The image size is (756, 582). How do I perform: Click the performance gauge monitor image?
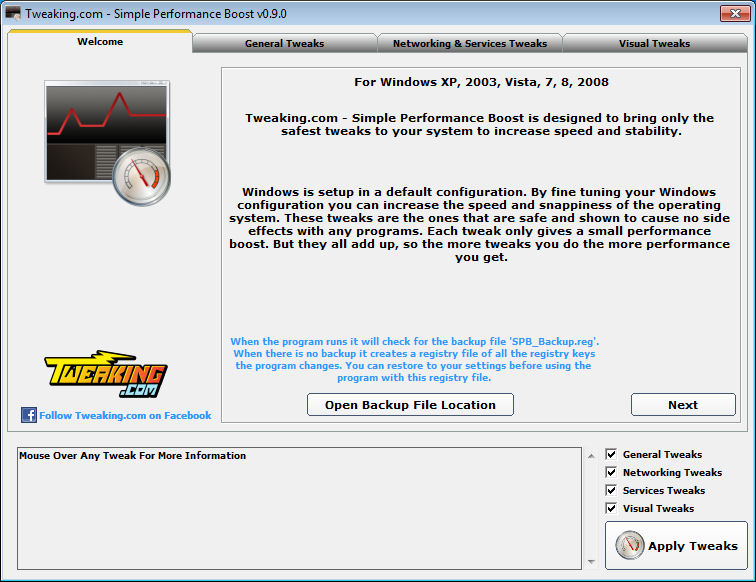[107, 143]
